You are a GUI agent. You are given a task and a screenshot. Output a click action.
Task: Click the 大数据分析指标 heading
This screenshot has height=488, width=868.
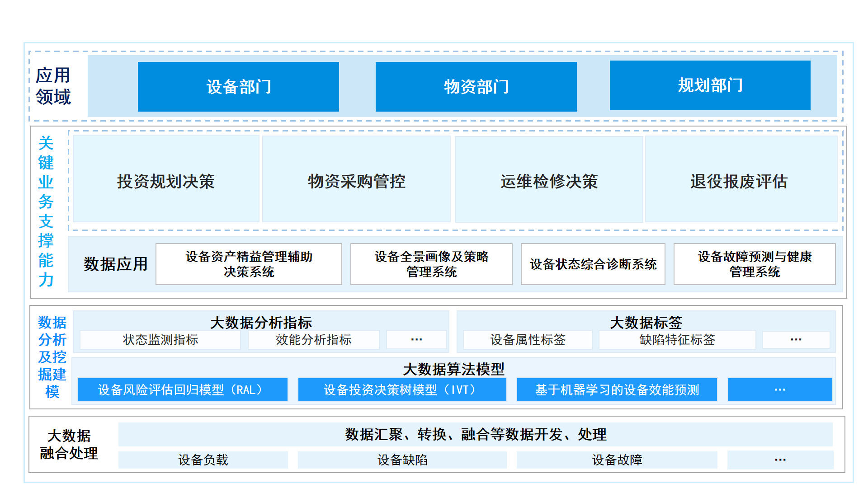(x=261, y=322)
